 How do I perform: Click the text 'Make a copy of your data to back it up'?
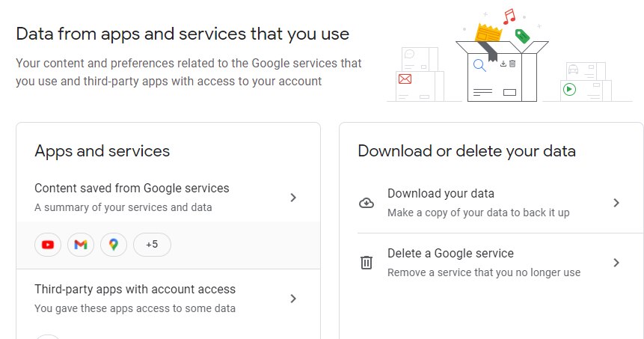coord(479,213)
